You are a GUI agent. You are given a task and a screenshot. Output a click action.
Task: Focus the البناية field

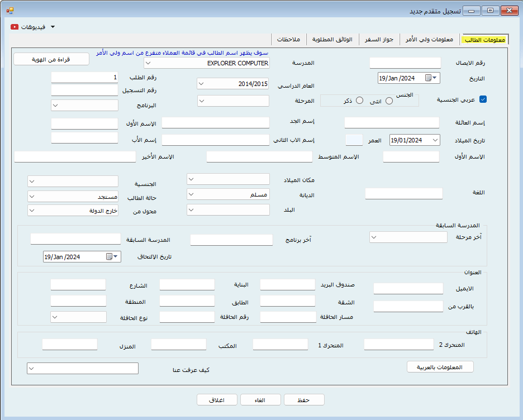pos(187,285)
